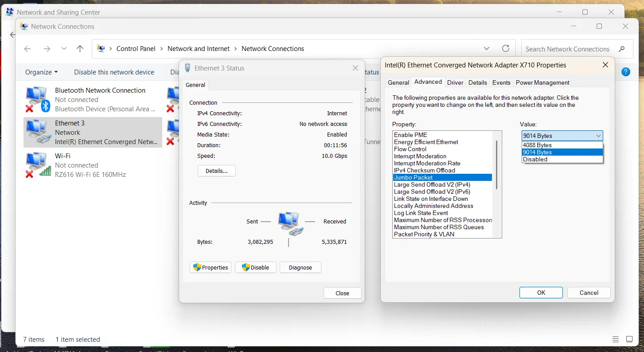The height and width of the screenshot is (352, 644).
Task: Go forward with the right arrow button
Action: pos(47,49)
